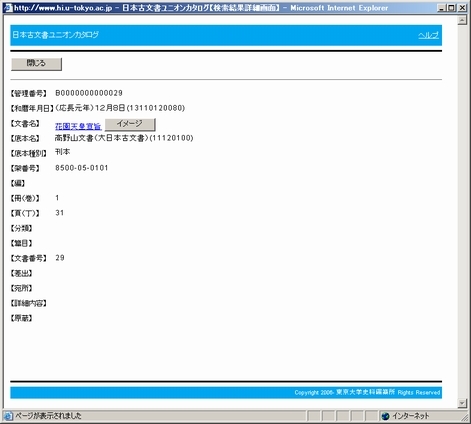The width and height of the screenshot is (471, 424).
Task: Maximize the Internet Explorer window
Action: click(451, 8)
